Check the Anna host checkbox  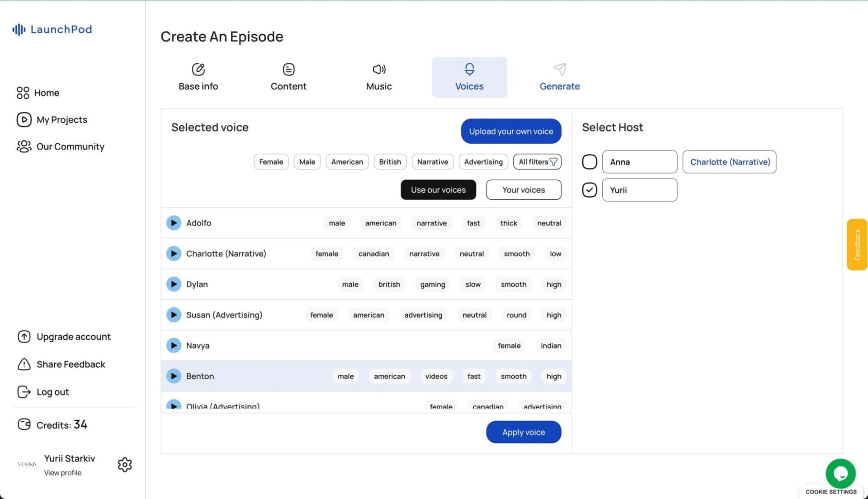[589, 162]
